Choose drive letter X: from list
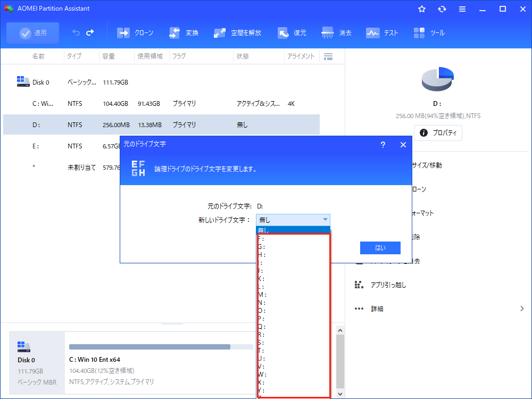This screenshot has height=399, width=532. point(293,383)
